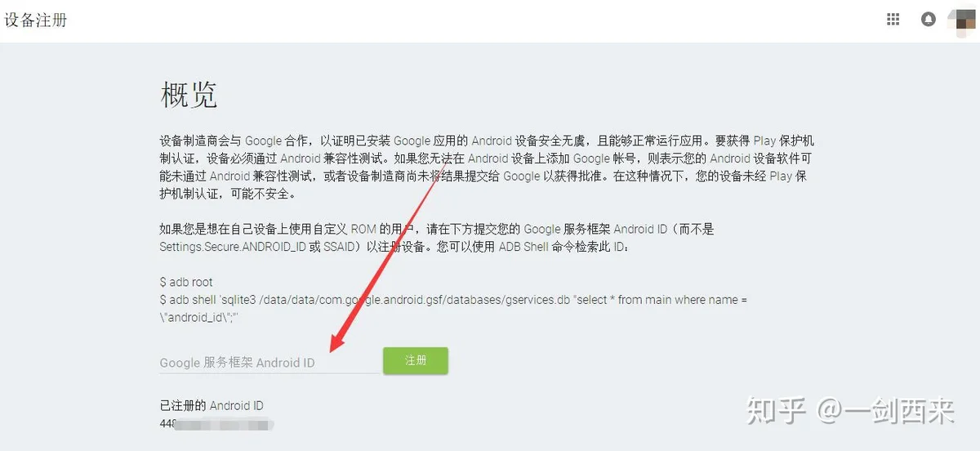This screenshot has height=451, width=980.
Task: Open the account avatar in top-right corner
Action: (964, 20)
